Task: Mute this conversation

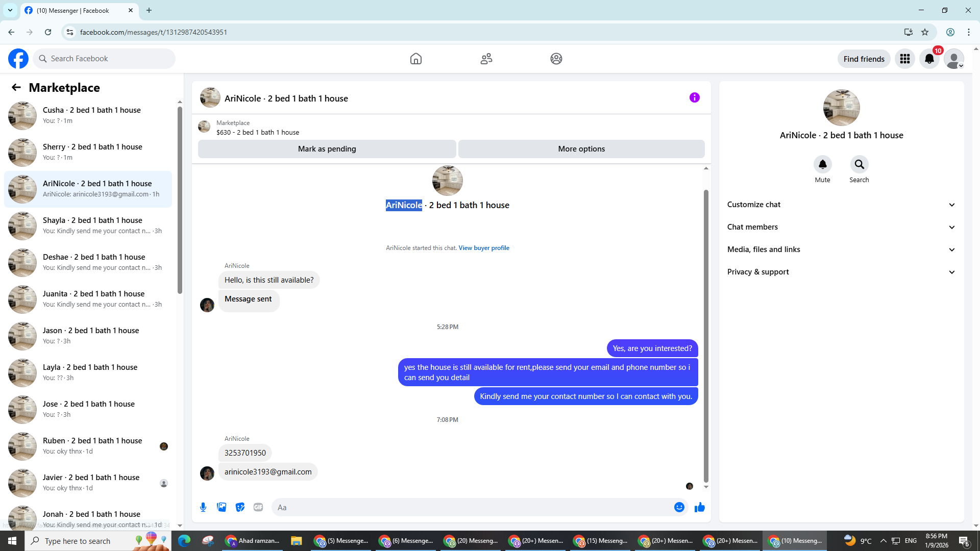Action: pos(822,164)
